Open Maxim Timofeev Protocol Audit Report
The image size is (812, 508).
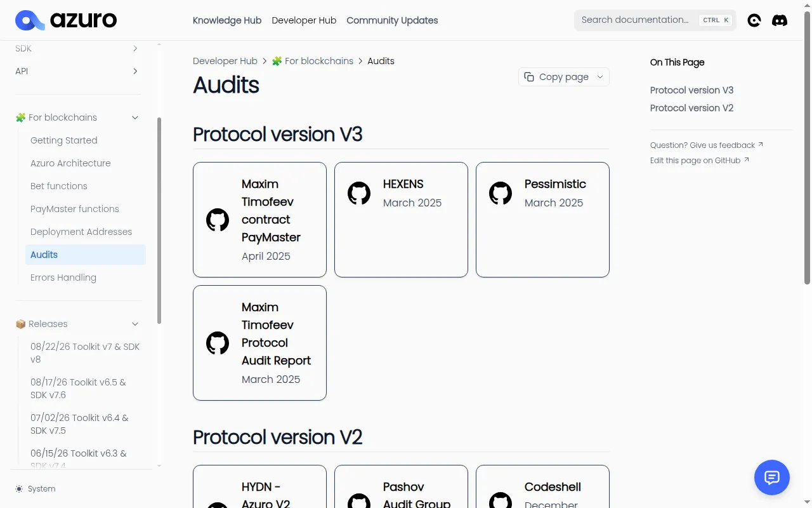pyautogui.click(x=259, y=343)
